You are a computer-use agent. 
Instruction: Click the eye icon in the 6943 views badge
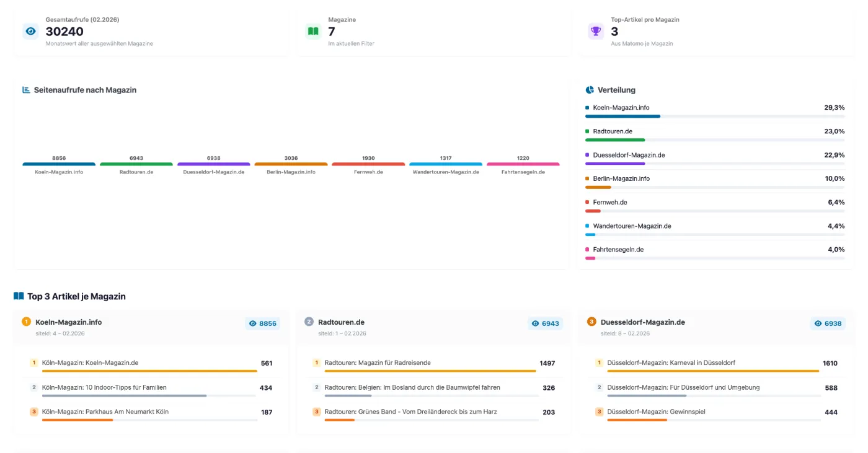click(x=535, y=323)
